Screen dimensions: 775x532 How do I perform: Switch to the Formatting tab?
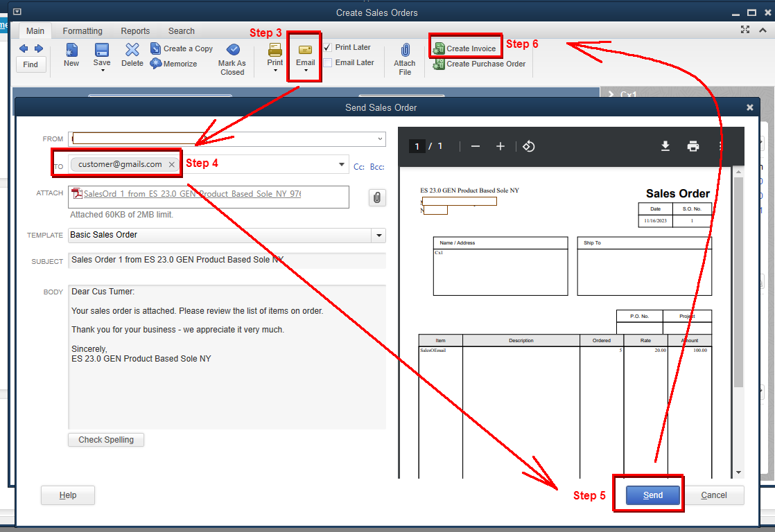pos(82,30)
